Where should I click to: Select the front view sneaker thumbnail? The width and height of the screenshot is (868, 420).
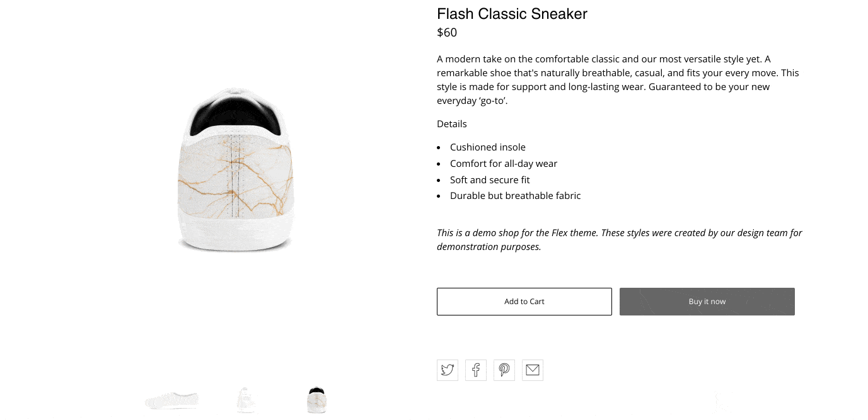point(246,400)
